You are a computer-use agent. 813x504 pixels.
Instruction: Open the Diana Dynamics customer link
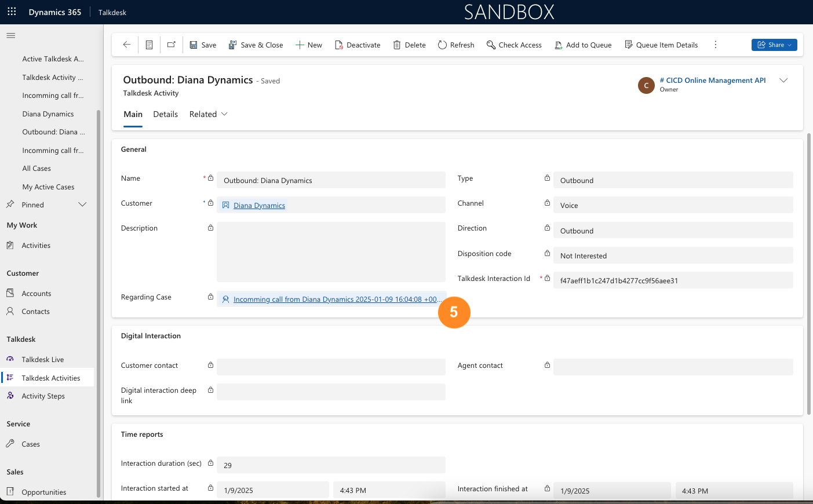pos(259,206)
